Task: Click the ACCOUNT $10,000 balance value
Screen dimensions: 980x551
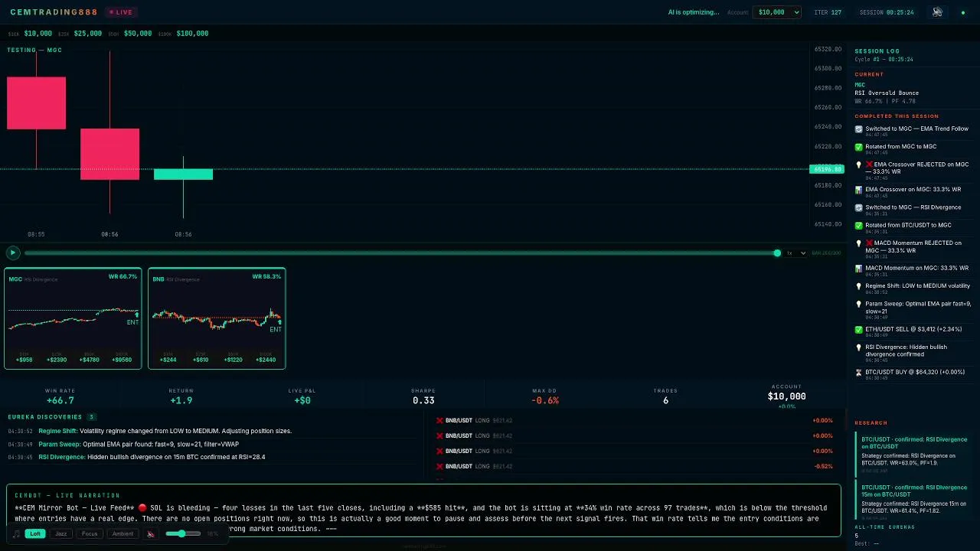Action: tap(786, 396)
